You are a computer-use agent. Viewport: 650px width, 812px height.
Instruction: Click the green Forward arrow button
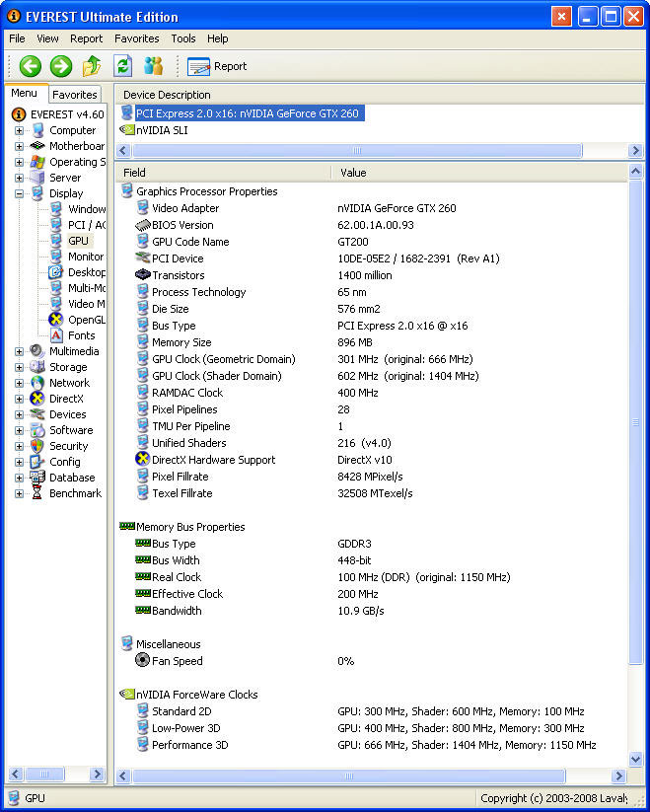click(61, 66)
